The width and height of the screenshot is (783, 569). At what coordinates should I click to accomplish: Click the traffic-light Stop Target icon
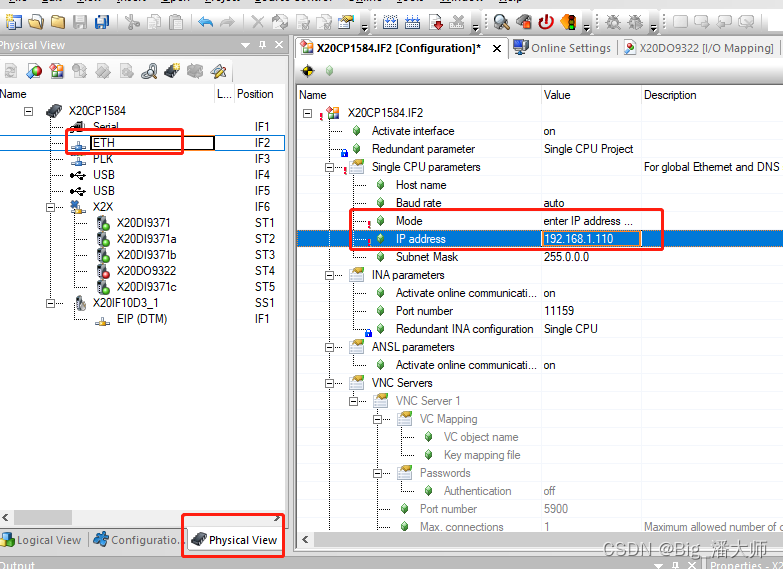click(x=568, y=22)
